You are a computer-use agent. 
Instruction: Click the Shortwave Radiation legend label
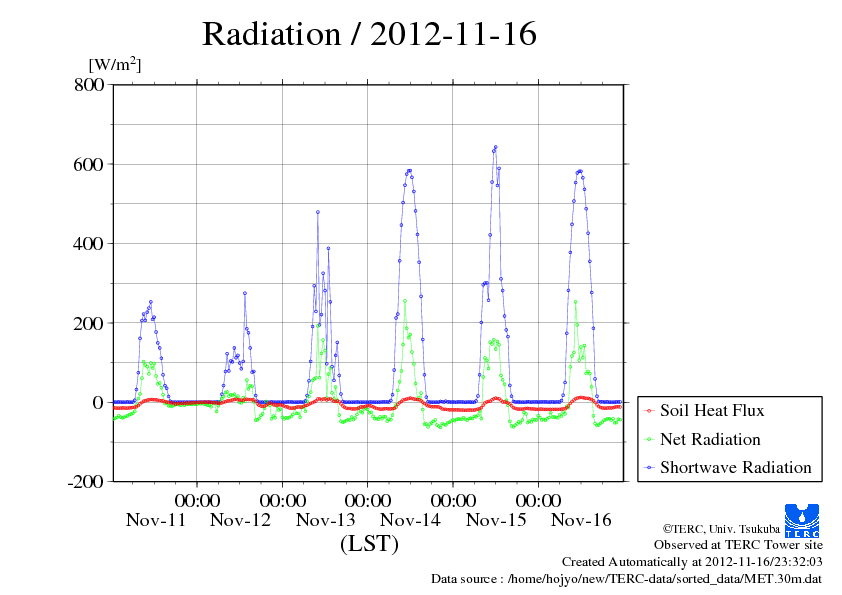point(736,468)
